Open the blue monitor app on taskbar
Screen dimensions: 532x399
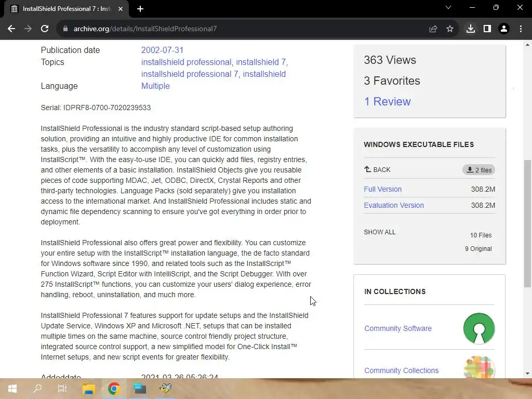point(139,389)
